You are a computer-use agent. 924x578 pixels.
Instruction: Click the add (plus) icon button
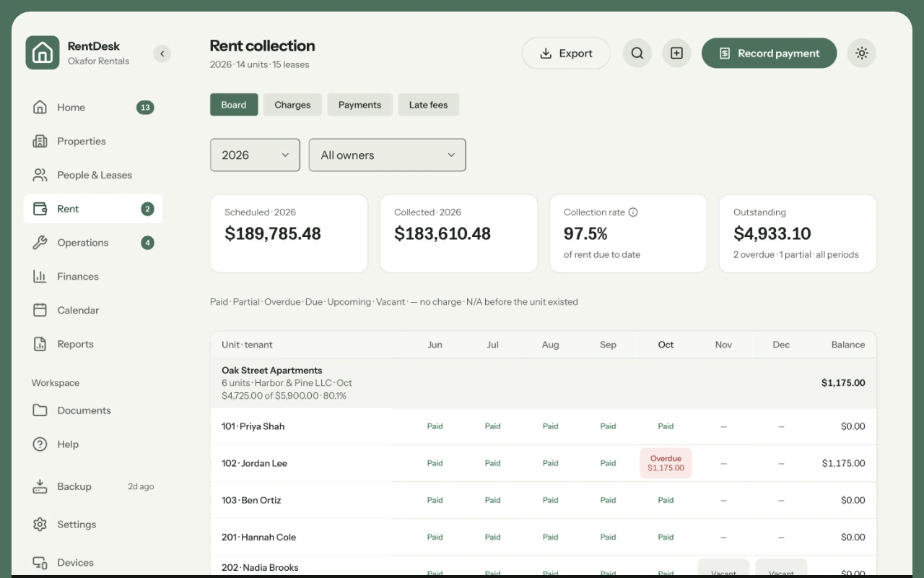click(x=676, y=53)
